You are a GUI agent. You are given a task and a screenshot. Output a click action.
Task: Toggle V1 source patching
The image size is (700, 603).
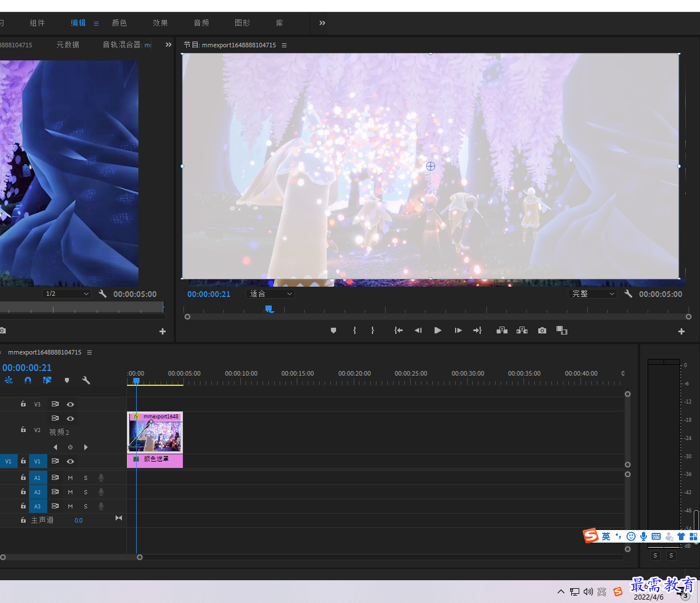click(8, 461)
